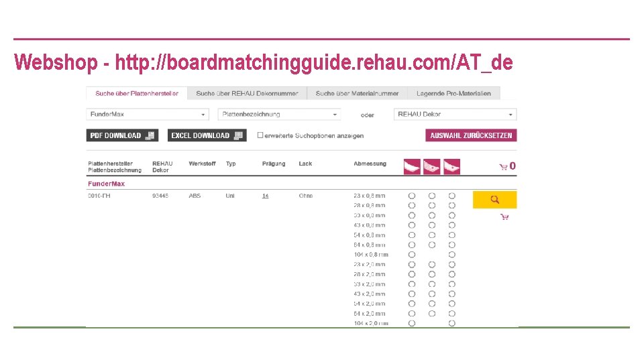The width and height of the screenshot is (644, 362).
Task: Click the Lack column header
Action: [x=305, y=164]
